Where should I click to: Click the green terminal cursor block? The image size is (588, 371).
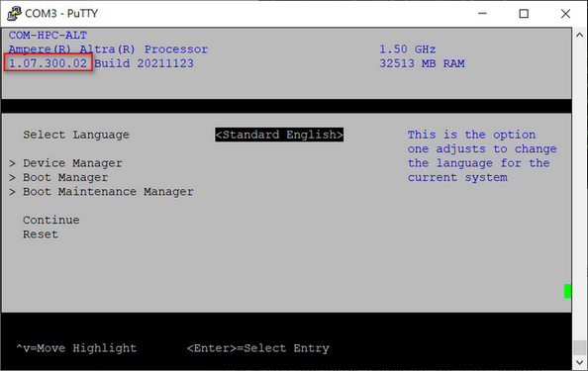pyautogui.click(x=568, y=291)
